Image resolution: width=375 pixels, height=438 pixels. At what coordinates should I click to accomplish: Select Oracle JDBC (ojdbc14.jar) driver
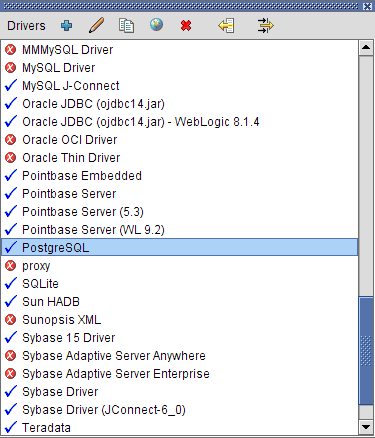180,104
